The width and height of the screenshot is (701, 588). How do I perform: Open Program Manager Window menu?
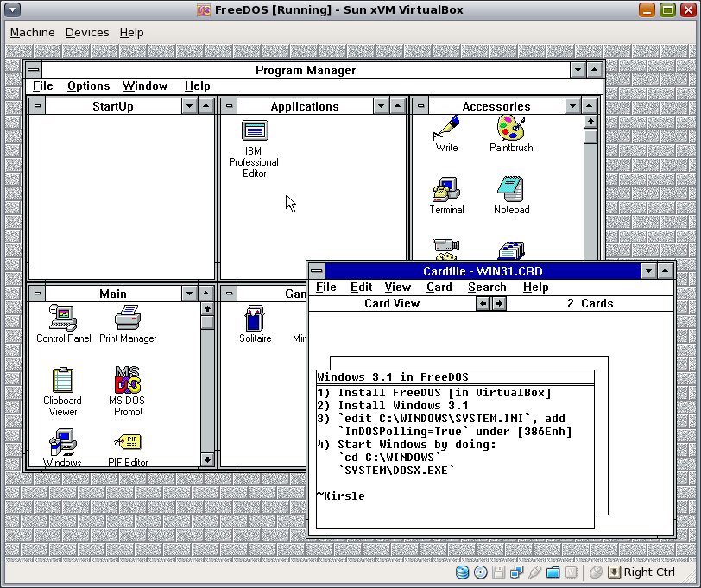coord(145,85)
